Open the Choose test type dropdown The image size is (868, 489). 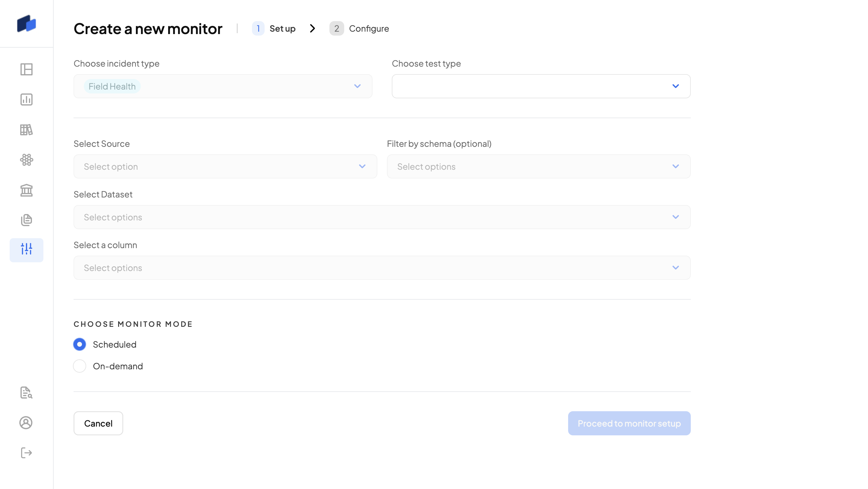541,86
